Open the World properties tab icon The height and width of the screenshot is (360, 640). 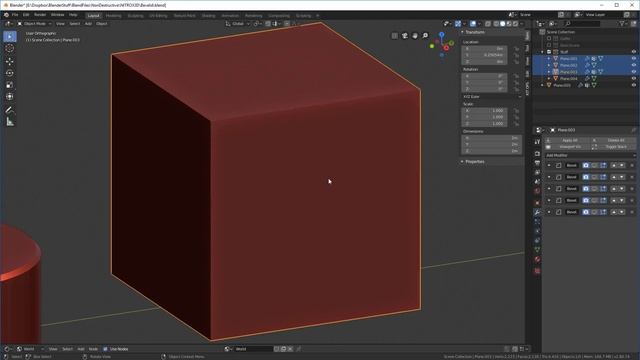(x=537, y=191)
